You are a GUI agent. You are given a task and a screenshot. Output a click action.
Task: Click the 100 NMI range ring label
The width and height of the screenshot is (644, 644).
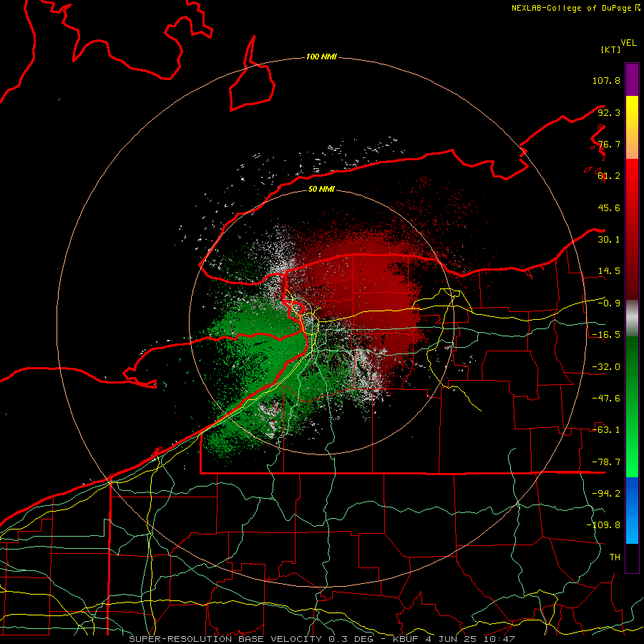[321, 57]
